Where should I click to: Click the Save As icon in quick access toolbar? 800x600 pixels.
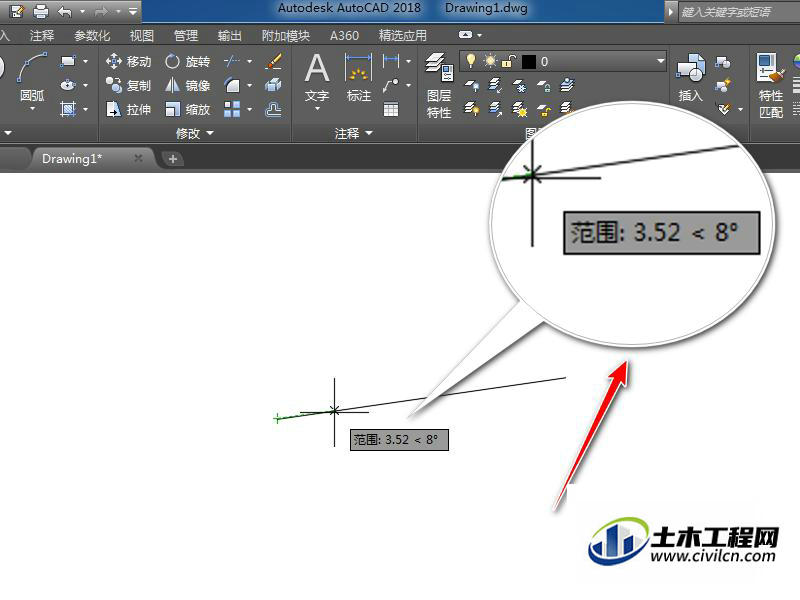(x=17, y=11)
